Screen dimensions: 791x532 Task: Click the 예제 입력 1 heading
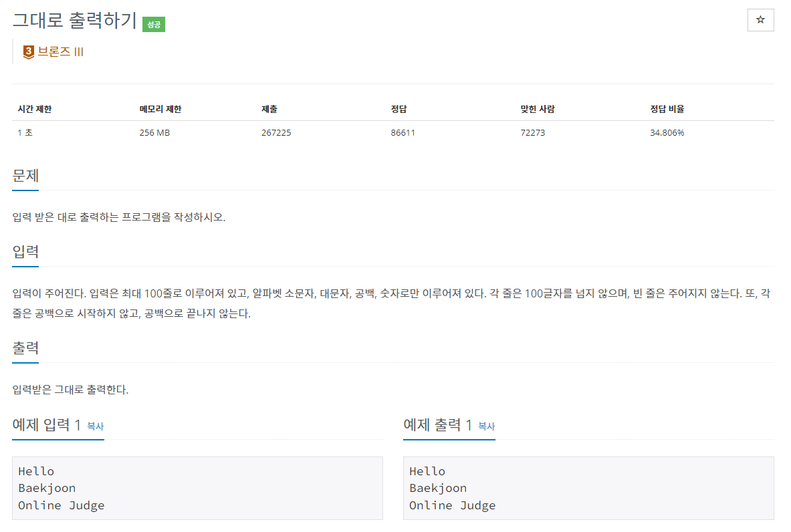coord(46,425)
